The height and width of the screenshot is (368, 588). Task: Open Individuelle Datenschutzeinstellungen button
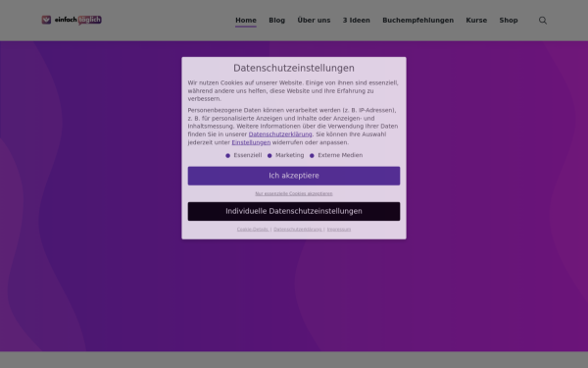pos(294,211)
